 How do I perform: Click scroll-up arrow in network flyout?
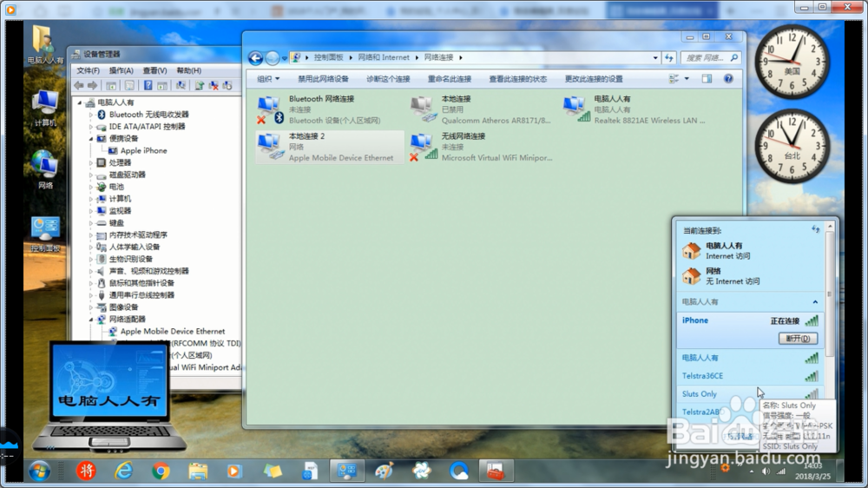829,227
